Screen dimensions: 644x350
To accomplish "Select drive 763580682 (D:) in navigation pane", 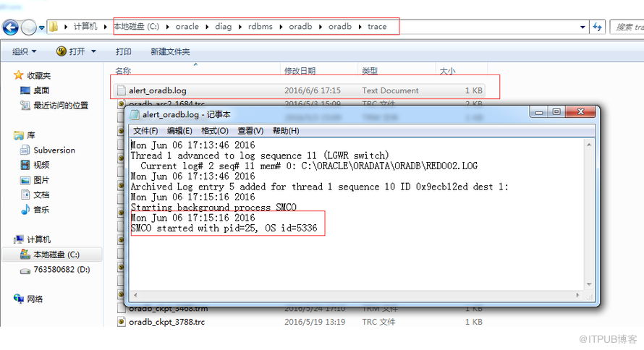I will click(x=55, y=270).
